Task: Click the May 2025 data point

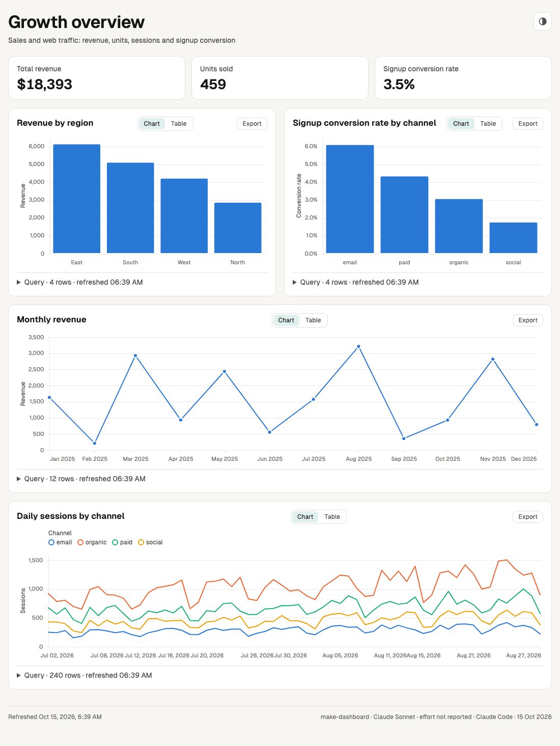Action: pyautogui.click(x=225, y=371)
